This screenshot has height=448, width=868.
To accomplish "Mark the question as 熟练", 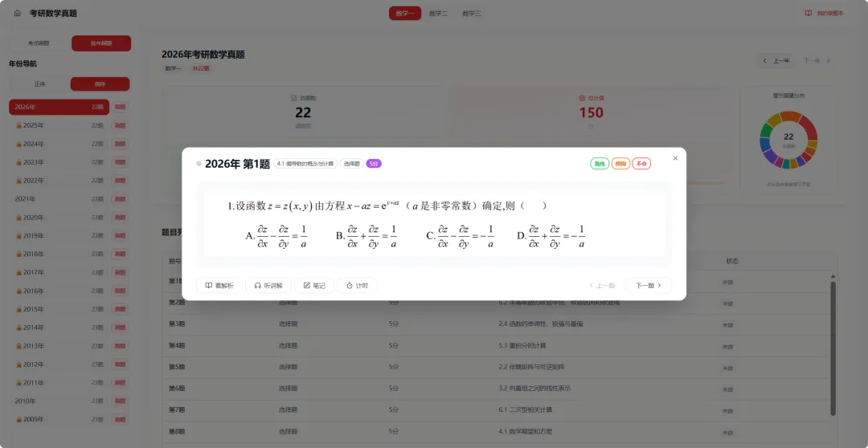I will click(600, 164).
